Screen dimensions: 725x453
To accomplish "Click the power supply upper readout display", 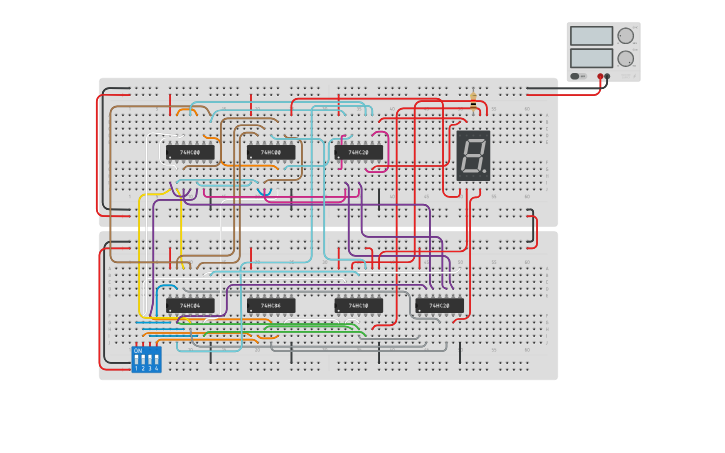I will 591,36.
